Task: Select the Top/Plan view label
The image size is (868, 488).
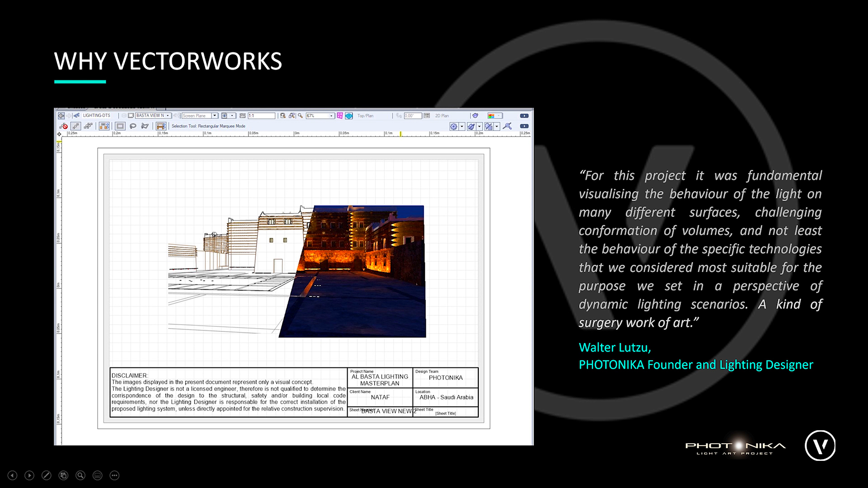Action: [x=365, y=116]
